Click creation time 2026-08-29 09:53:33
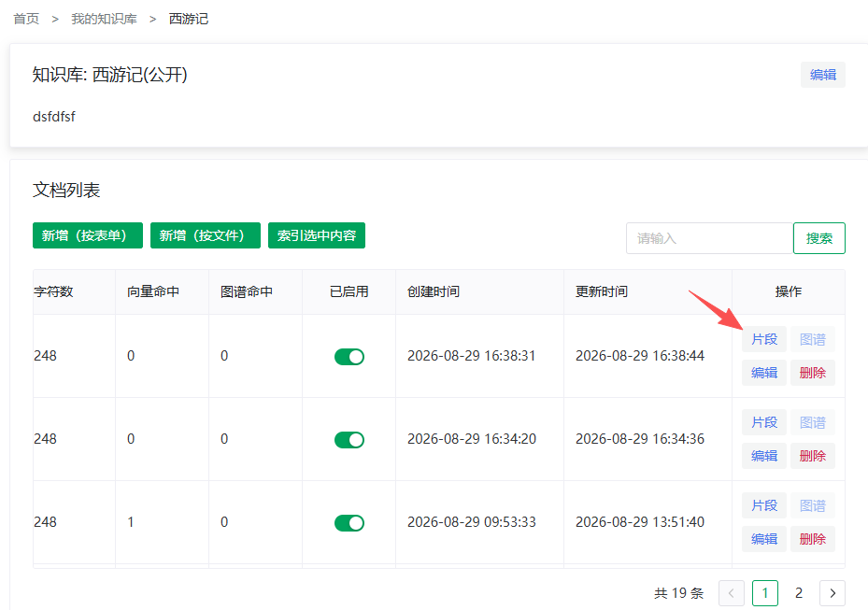This screenshot has width=868, height=610. (x=472, y=522)
